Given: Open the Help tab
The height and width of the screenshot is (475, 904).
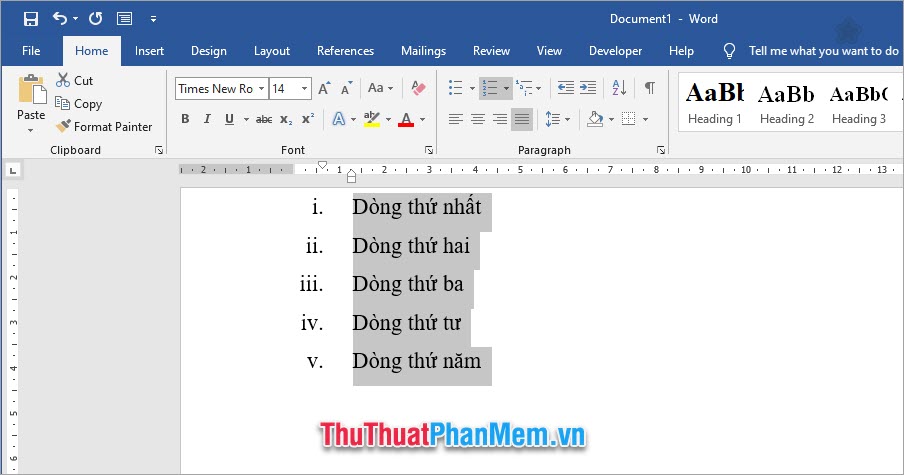Looking at the screenshot, I should 681,51.
